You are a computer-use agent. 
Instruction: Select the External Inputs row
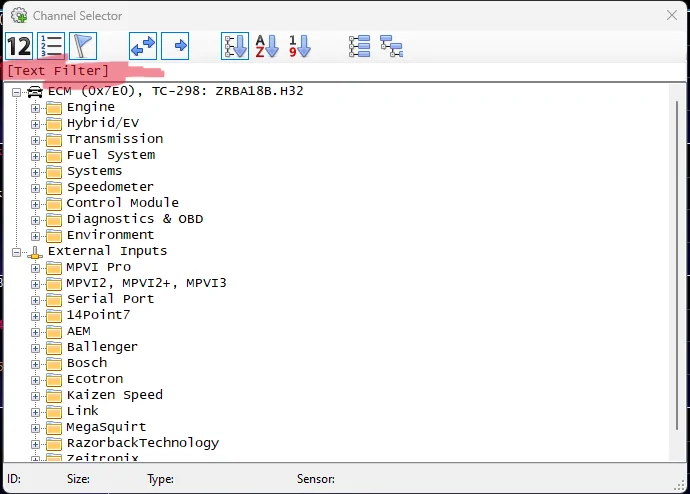tap(107, 251)
